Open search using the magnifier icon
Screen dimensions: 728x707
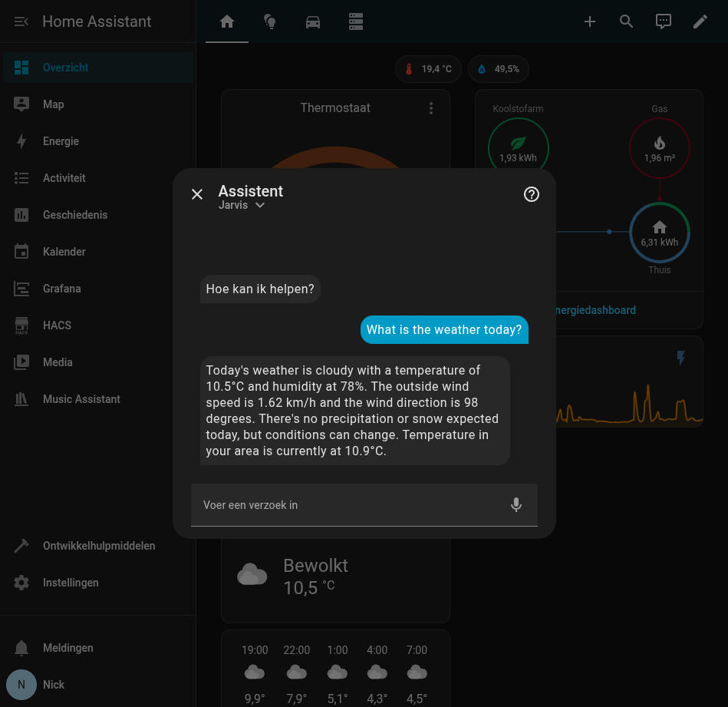click(626, 21)
